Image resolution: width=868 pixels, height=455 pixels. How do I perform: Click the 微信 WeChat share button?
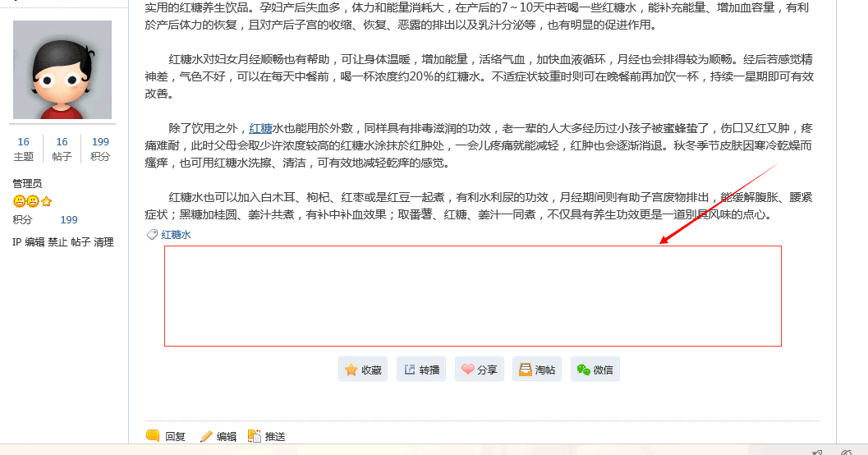(595, 370)
